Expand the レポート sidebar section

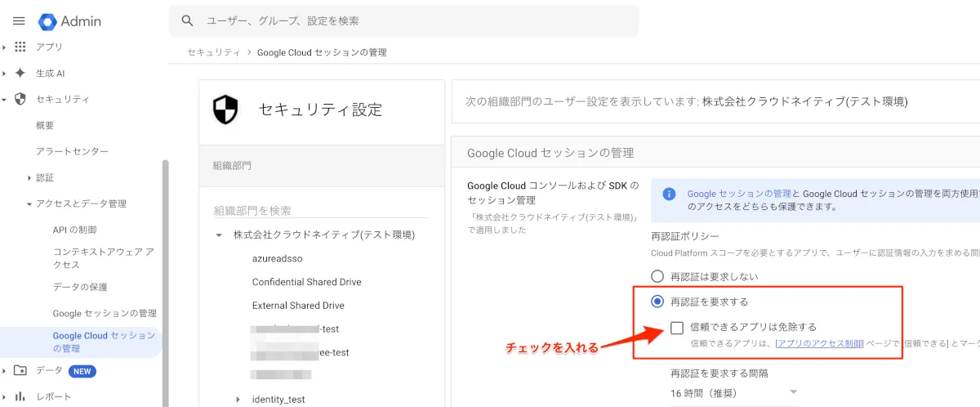pos(5,396)
